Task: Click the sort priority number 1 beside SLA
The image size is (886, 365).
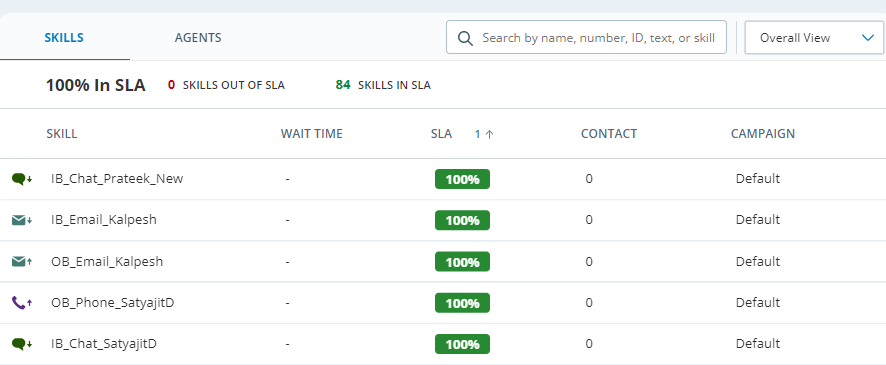Action: [477, 134]
